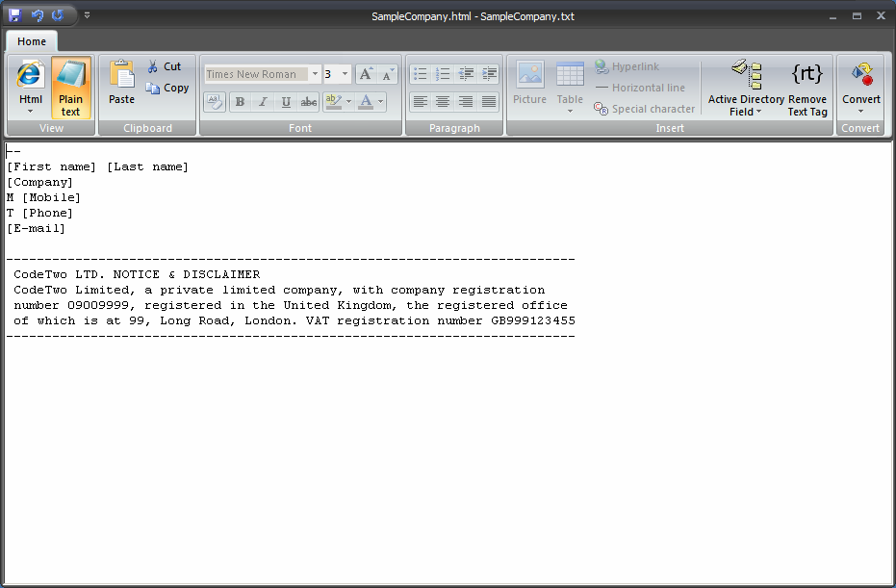Insert a Hyperlink
This screenshot has width=896, height=588.
[x=627, y=66]
